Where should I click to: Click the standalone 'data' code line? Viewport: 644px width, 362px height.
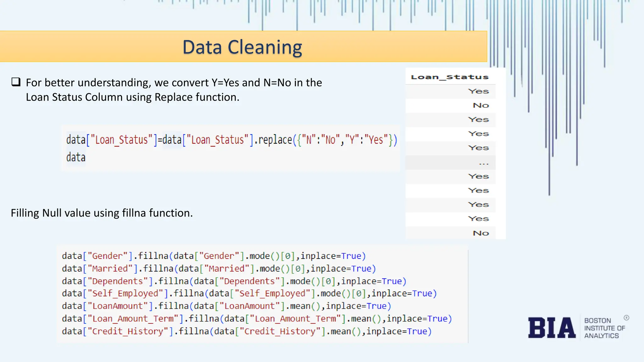click(x=76, y=157)
